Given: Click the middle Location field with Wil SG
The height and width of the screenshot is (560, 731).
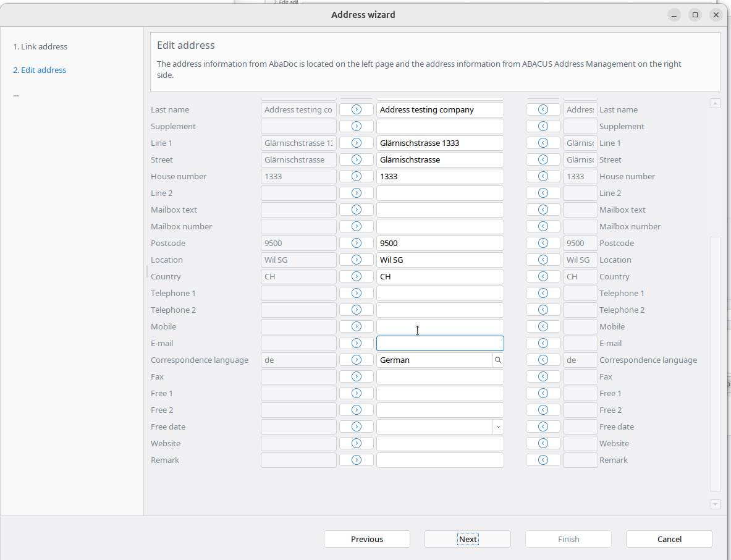Looking at the screenshot, I should [440, 260].
